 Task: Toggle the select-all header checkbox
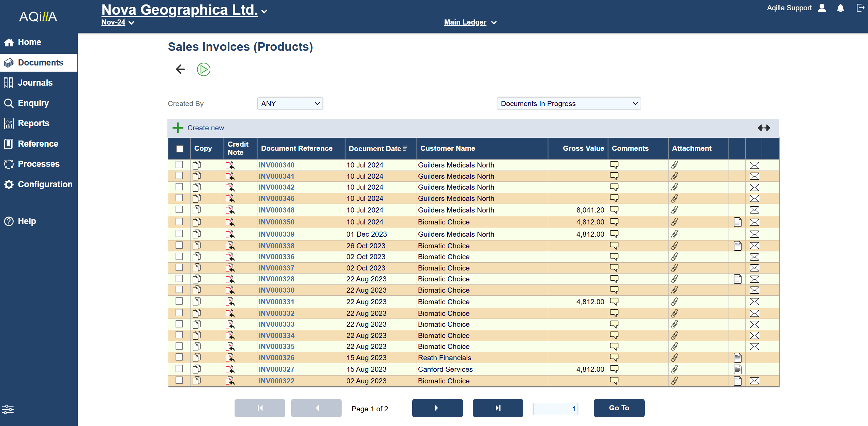click(x=180, y=149)
